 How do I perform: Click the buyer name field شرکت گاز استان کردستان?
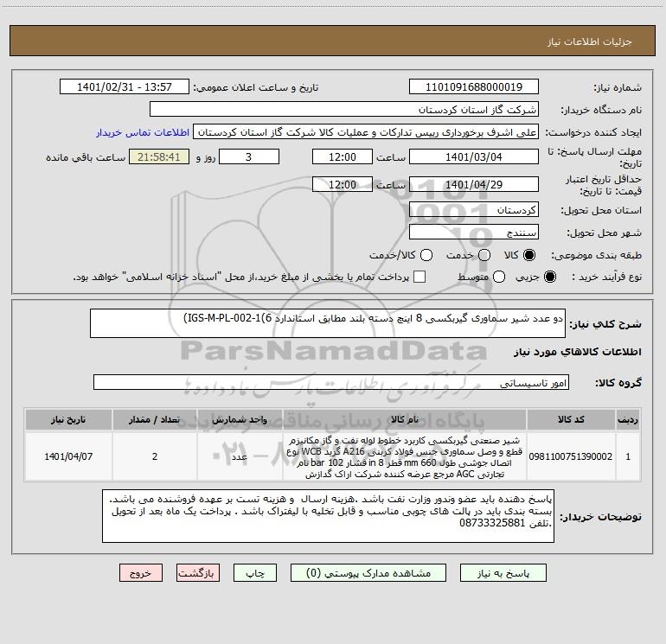click(344, 110)
